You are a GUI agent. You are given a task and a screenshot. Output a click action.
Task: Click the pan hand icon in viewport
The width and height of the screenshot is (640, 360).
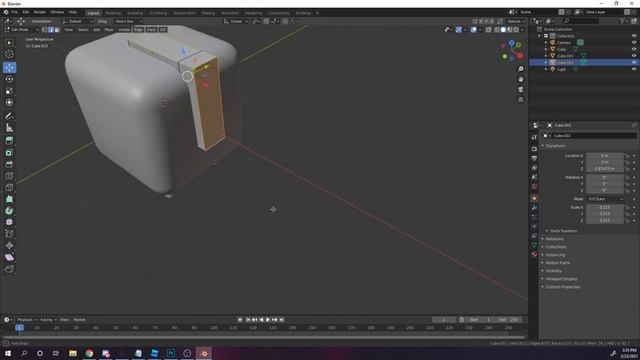pyautogui.click(x=520, y=79)
